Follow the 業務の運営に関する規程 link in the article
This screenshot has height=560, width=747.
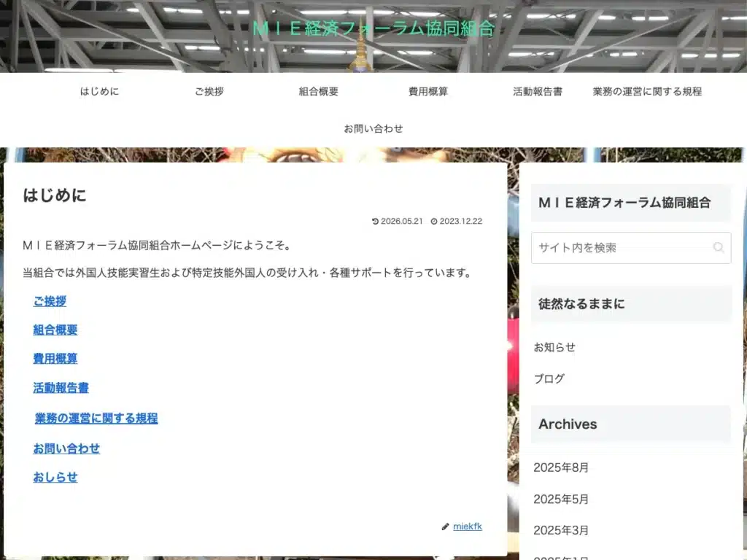pyautogui.click(x=96, y=418)
